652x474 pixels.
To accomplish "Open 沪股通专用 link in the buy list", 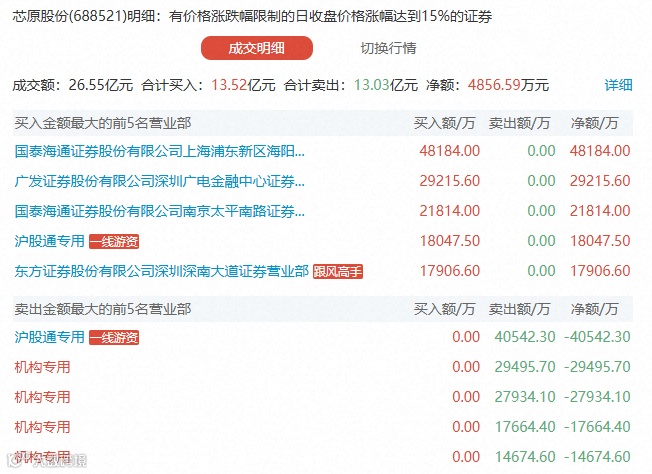I will tap(49, 241).
